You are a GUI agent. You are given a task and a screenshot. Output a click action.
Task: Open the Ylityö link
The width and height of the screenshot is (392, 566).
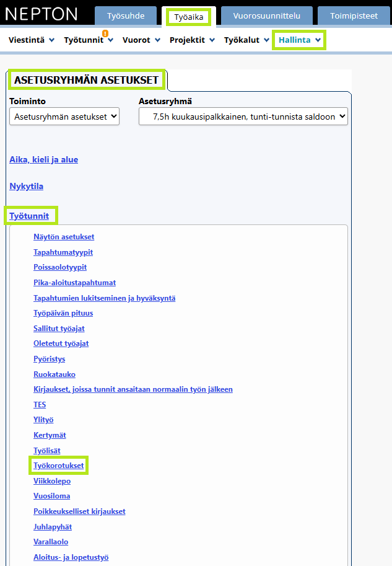[43, 420]
